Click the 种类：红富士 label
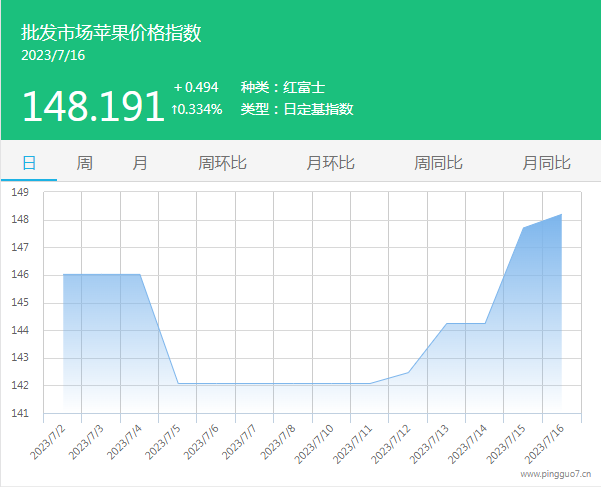 [x=283, y=87]
